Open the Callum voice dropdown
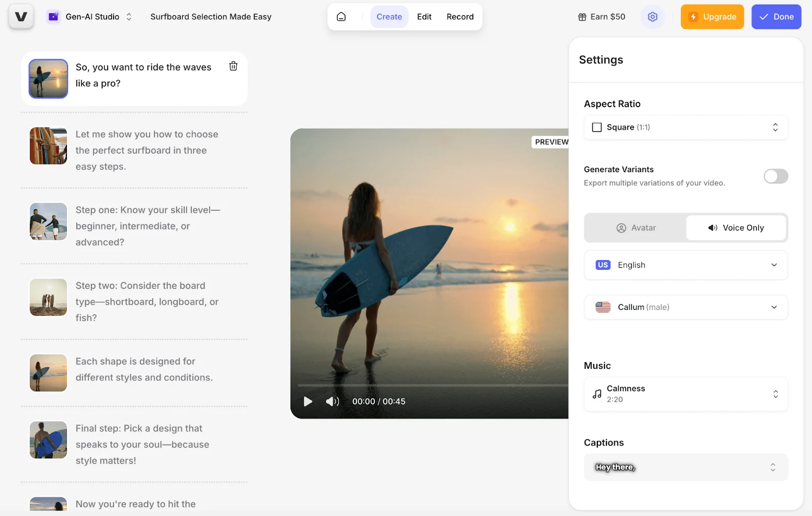Screen dimensions: 812x516 click(686, 307)
